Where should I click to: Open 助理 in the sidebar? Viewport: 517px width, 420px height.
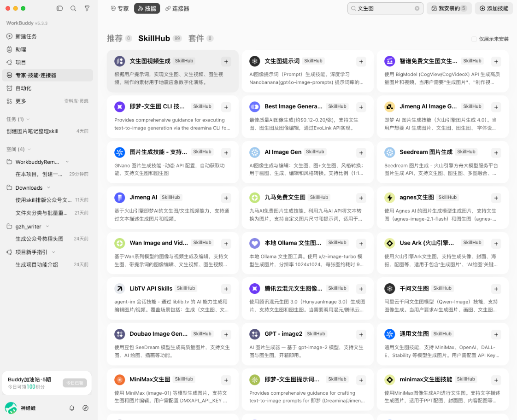pyautogui.click(x=47, y=49)
